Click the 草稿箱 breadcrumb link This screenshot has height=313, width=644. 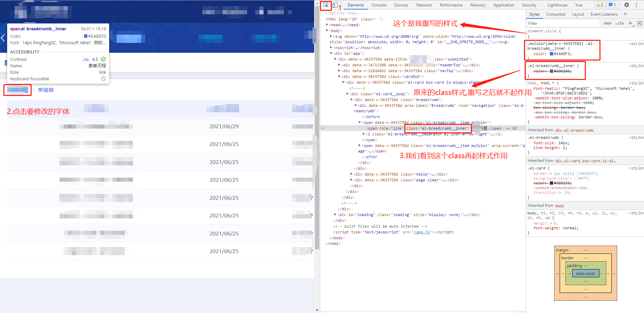[x=46, y=90]
